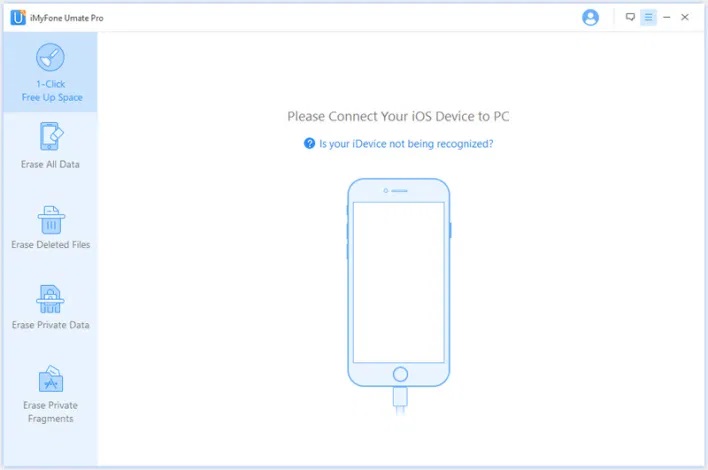
Task: Go to the 'Erase Private Data' text label
Action: pyautogui.click(x=51, y=325)
